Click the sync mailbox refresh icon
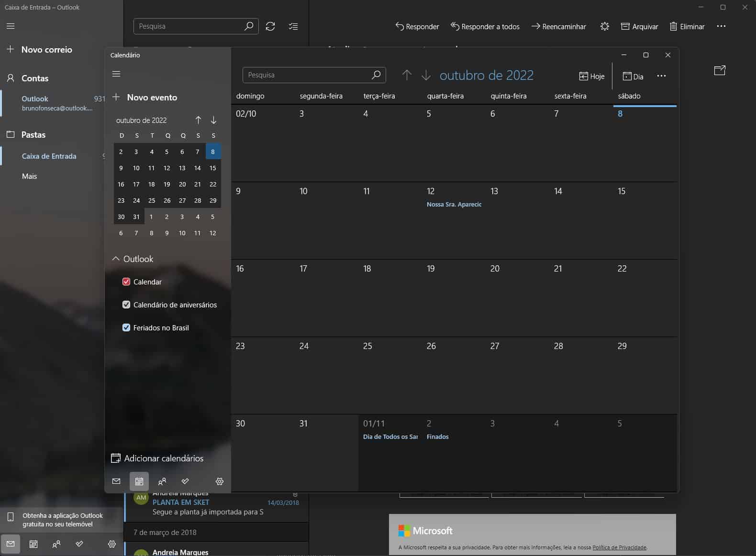756x556 pixels. pos(270,26)
